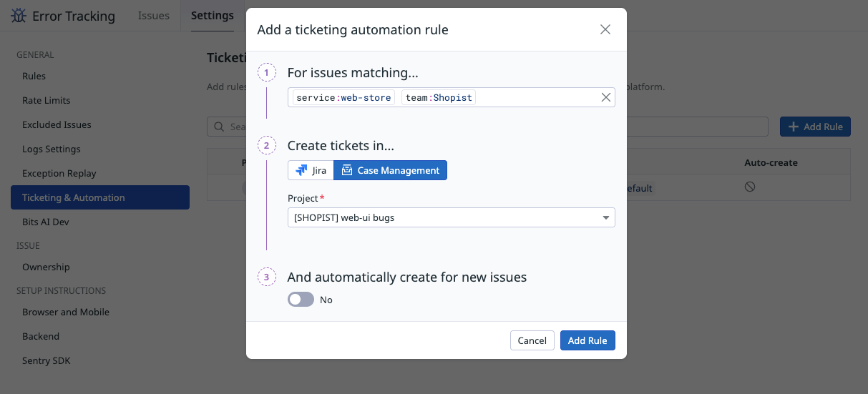The height and width of the screenshot is (394, 868).
Task: Click the auto-create disabled icon in table row
Action: coord(750,187)
